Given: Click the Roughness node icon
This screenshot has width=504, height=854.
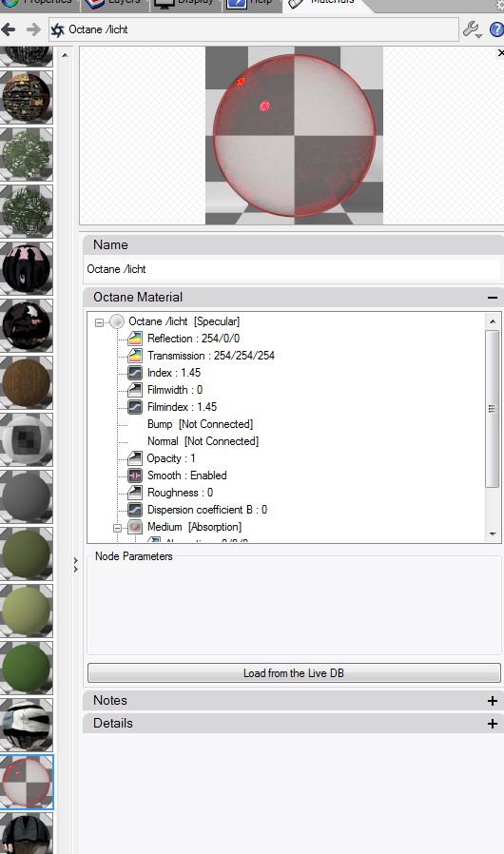Looking at the screenshot, I should point(135,493).
